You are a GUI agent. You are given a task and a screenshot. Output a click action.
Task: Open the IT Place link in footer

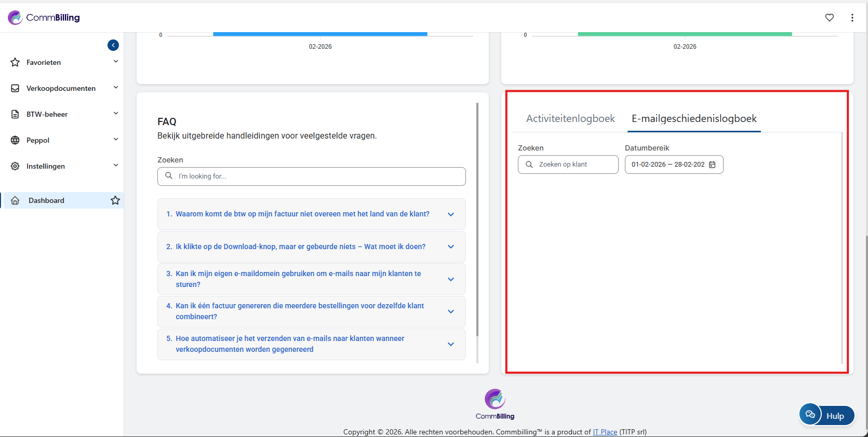pyautogui.click(x=605, y=432)
